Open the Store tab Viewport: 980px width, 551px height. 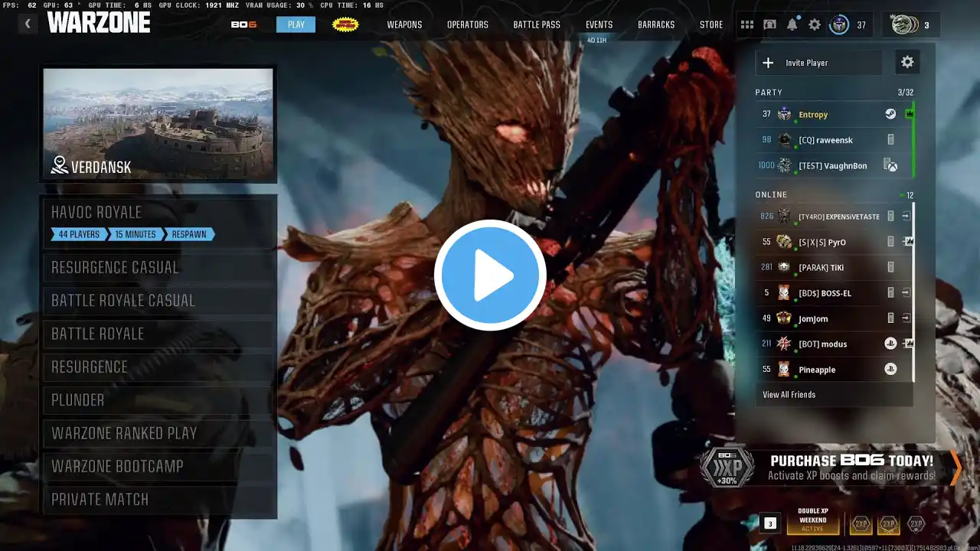pyautogui.click(x=711, y=24)
